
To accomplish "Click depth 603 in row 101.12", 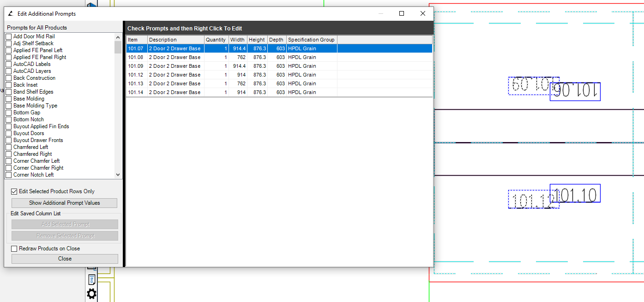I will (x=277, y=75).
